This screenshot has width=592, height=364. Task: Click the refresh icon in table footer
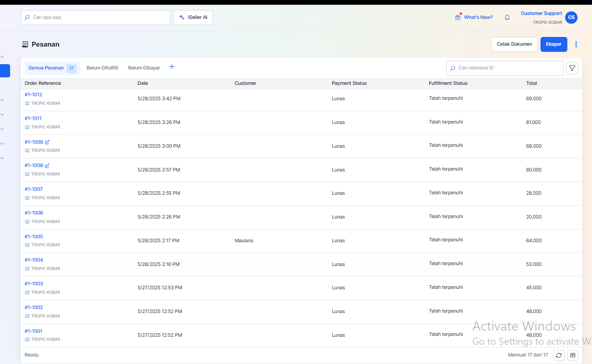559,355
